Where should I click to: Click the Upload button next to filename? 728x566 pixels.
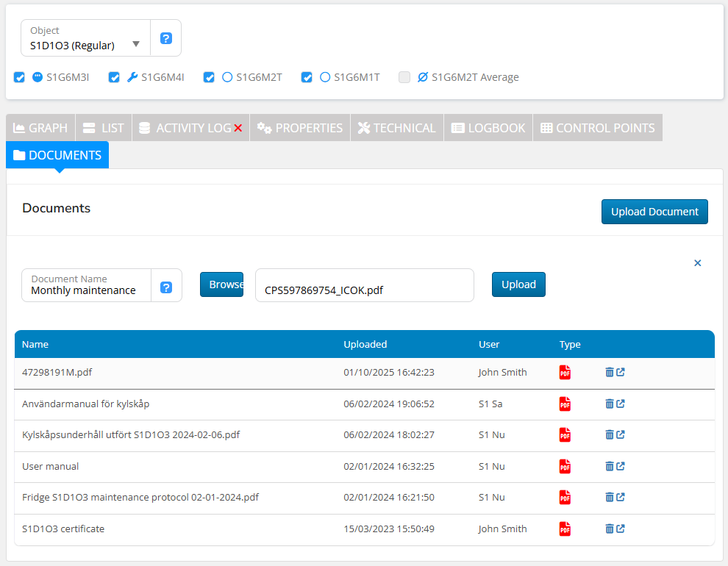[x=518, y=284]
